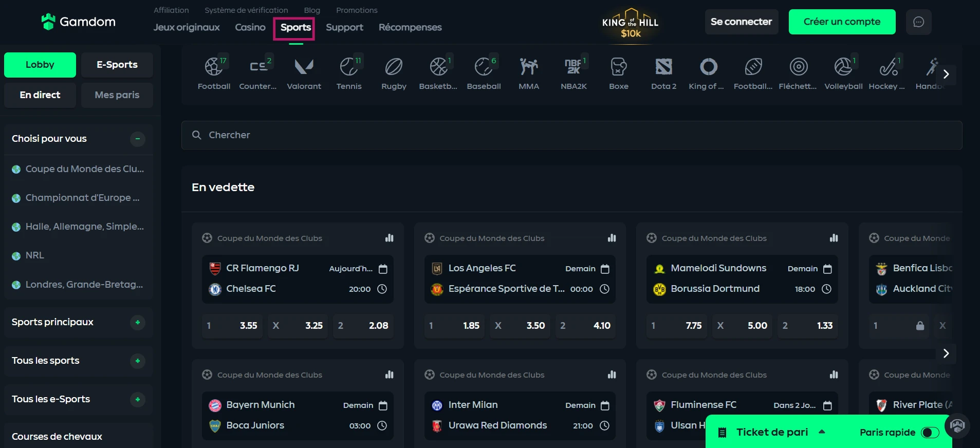The image size is (980, 448).
Task: Click the Gamdom logo
Action: (x=79, y=22)
